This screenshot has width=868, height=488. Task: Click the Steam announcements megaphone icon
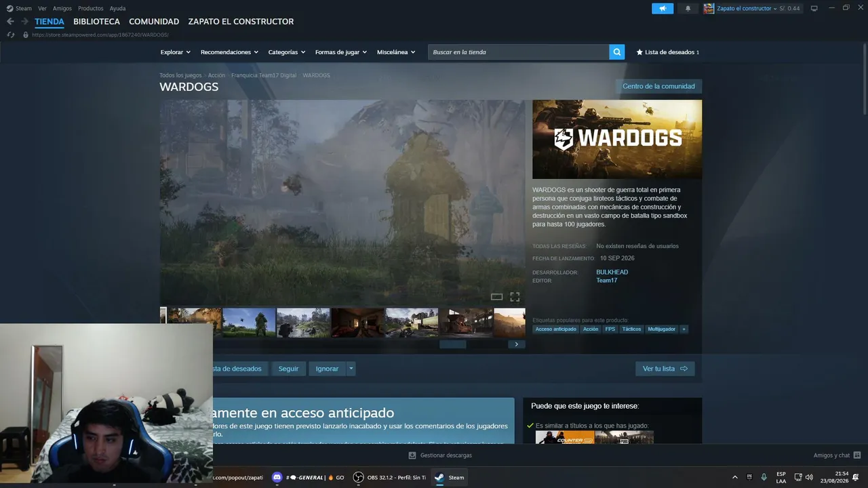coord(663,9)
